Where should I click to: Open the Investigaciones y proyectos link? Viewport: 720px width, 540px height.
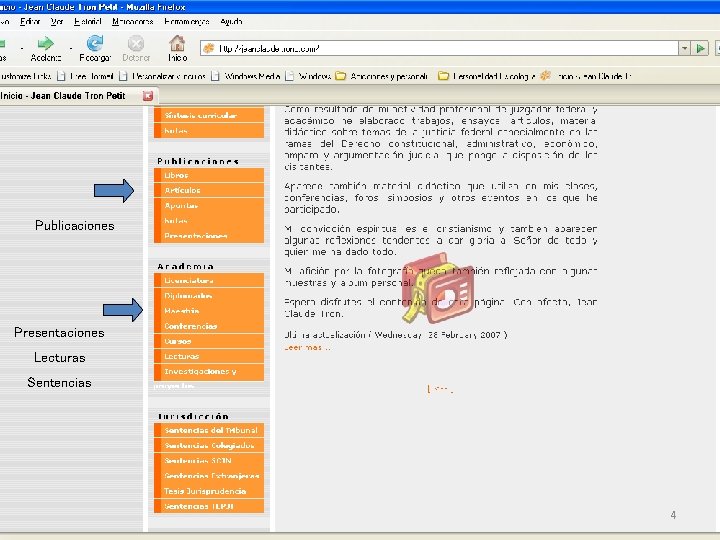(209, 371)
